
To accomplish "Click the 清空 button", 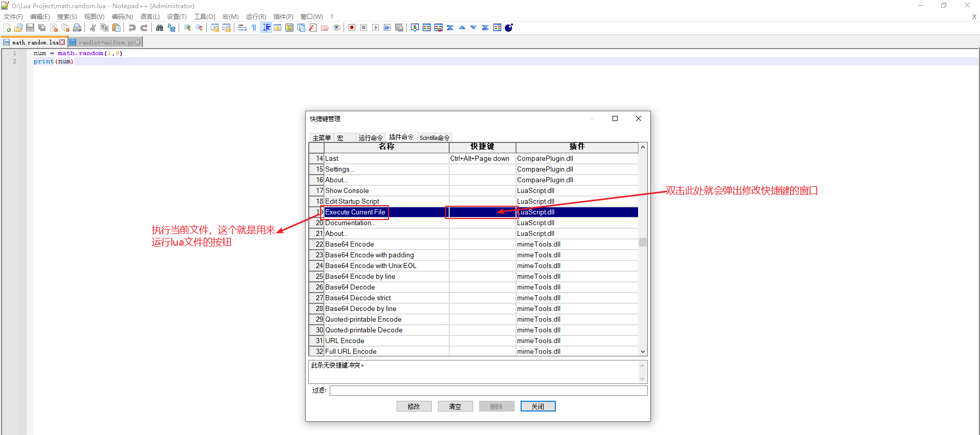I will pyautogui.click(x=455, y=406).
